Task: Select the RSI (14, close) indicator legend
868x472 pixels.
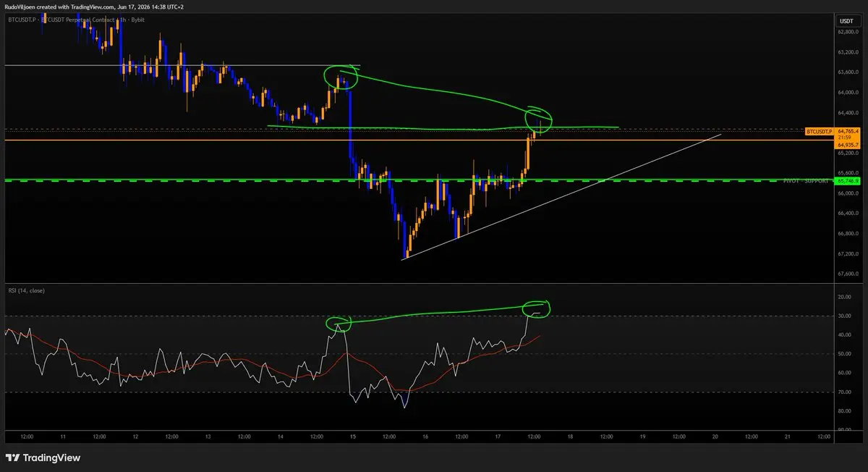Action: tap(27, 290)
